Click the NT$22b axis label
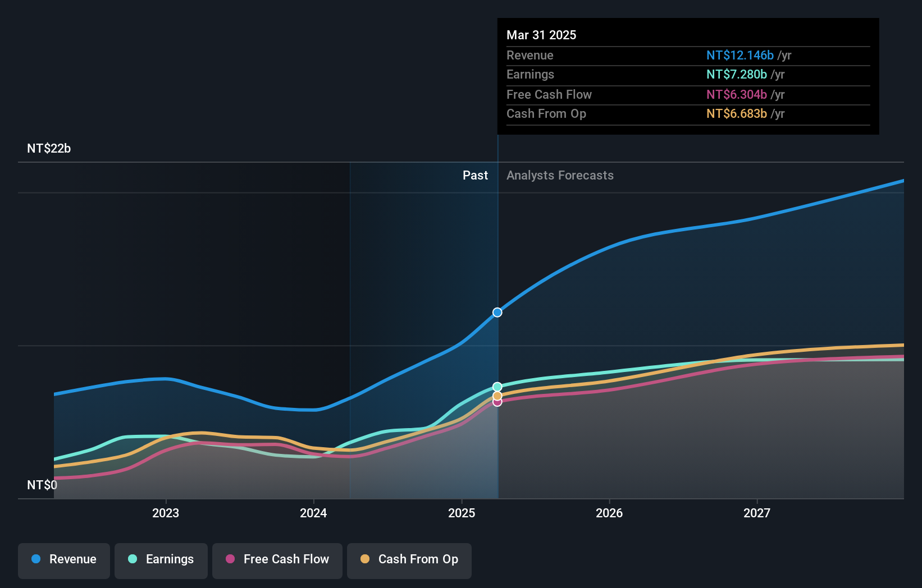 point(49,148)
